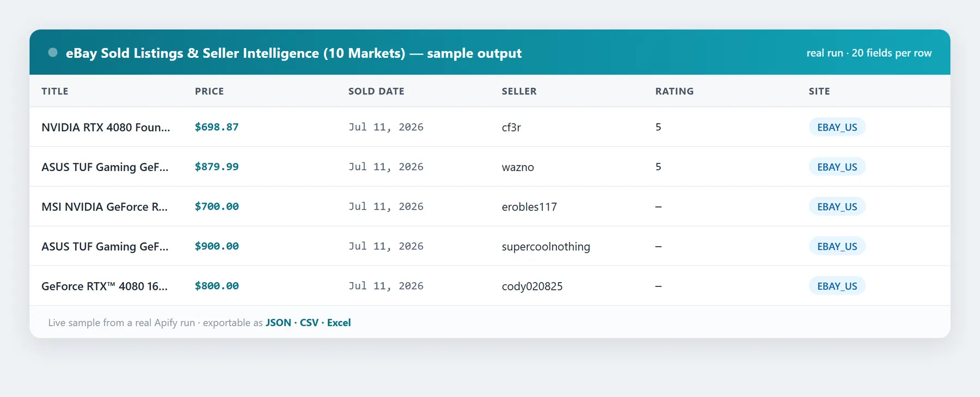
Task: Click the sold date in the erobles117 row
Action: (x=386, y=206)
